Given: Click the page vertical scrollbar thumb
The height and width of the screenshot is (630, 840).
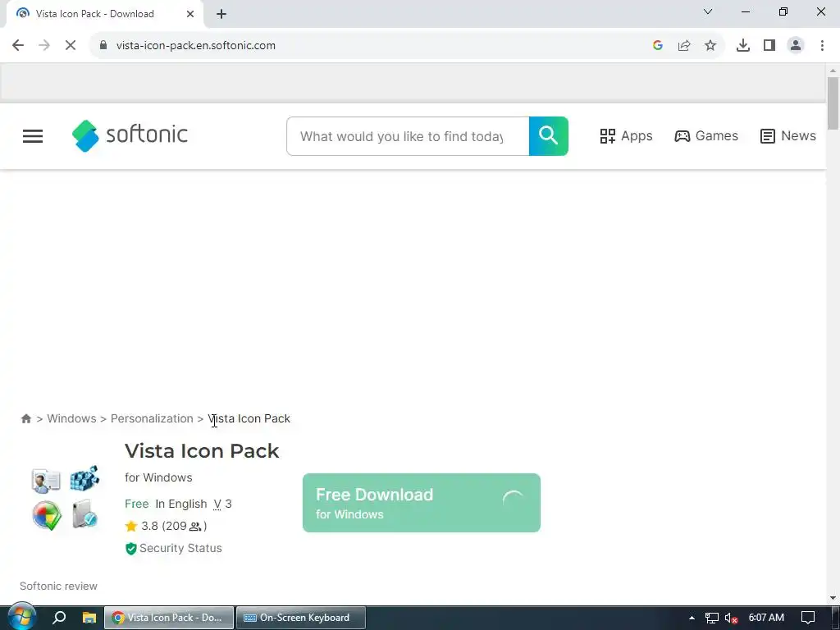Looking at the screenshot, I should (x=833, y=103).
